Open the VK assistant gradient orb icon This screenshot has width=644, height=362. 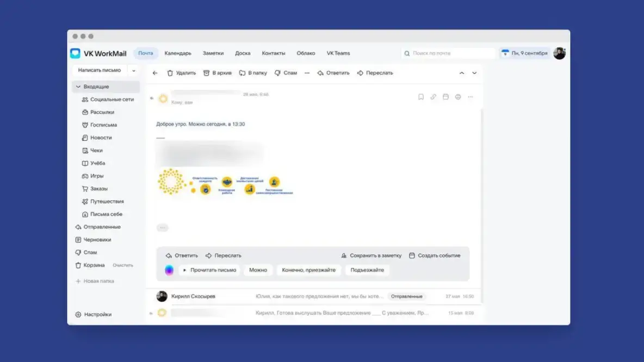click(169, 270)
